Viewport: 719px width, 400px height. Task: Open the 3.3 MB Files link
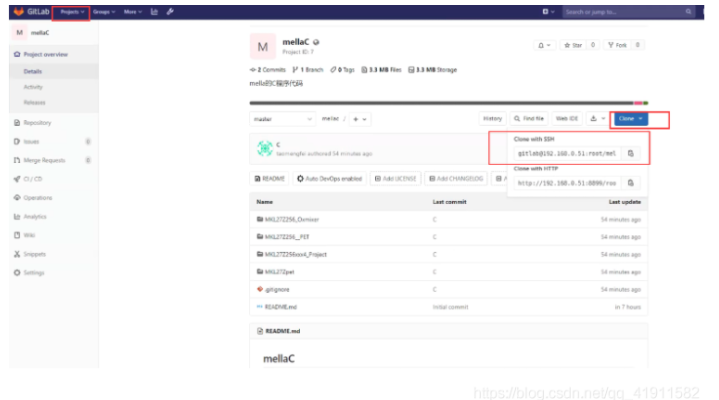point(382,70)
